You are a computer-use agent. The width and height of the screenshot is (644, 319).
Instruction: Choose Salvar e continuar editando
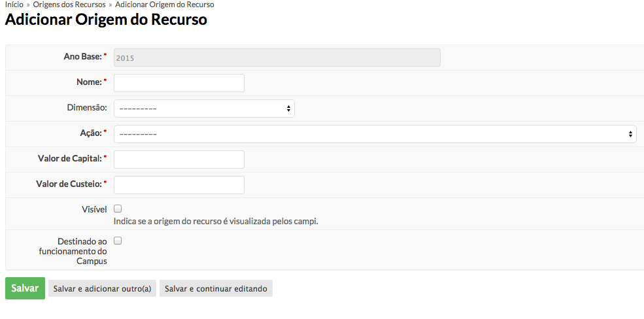[x=216, y=288]
